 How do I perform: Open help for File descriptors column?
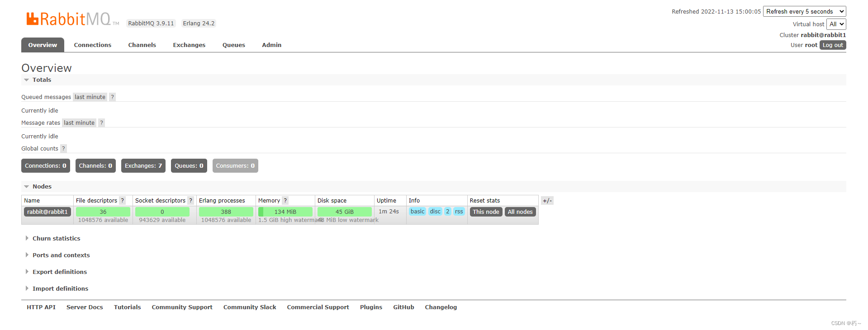point(122,200)
